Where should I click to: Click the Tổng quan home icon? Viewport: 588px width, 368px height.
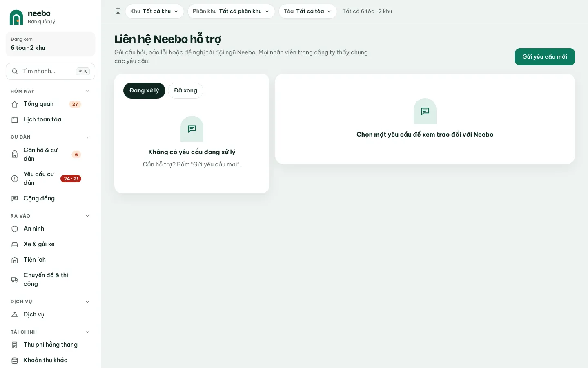pyautogui.click(x=15, y=104)
